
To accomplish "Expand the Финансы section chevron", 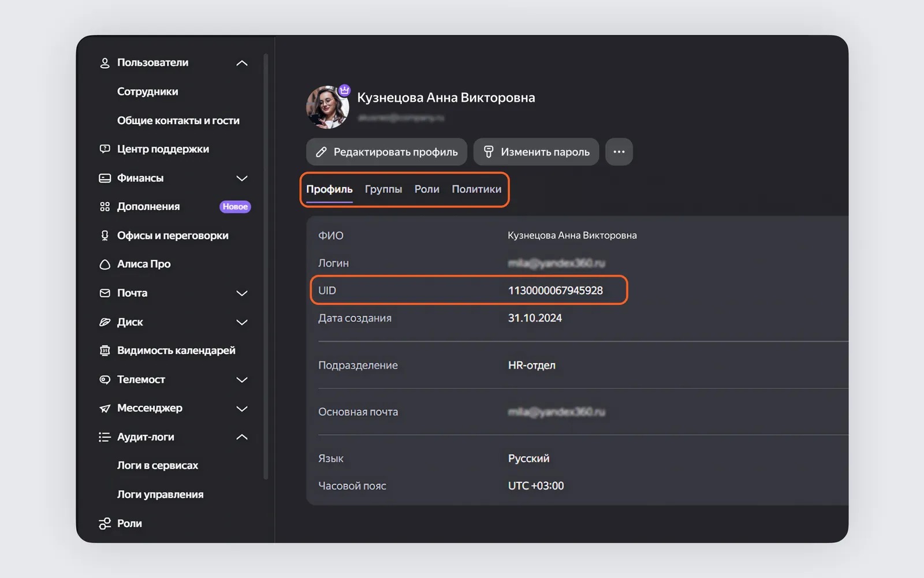I will click(242, 178).
